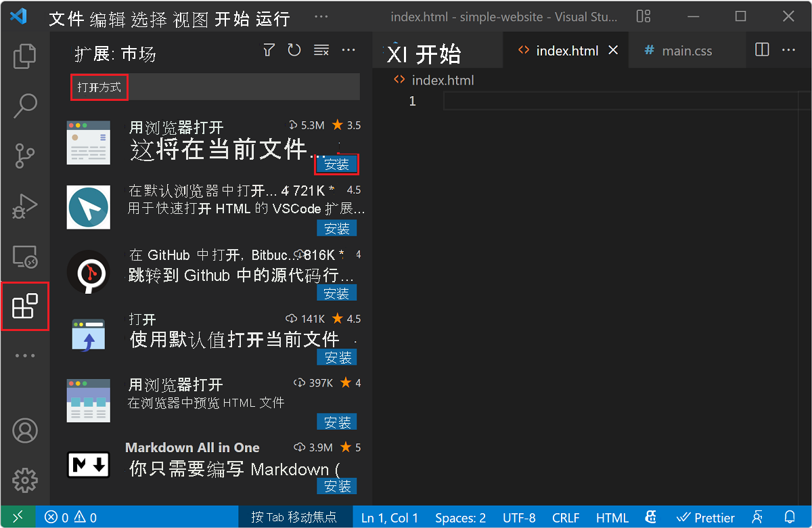Install the 用浏览器打开 extension

pyautogui.click(x=336, y=164)
